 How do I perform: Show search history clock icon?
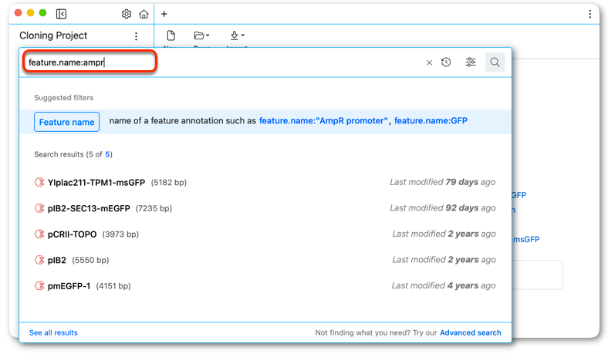pos(446,62)
